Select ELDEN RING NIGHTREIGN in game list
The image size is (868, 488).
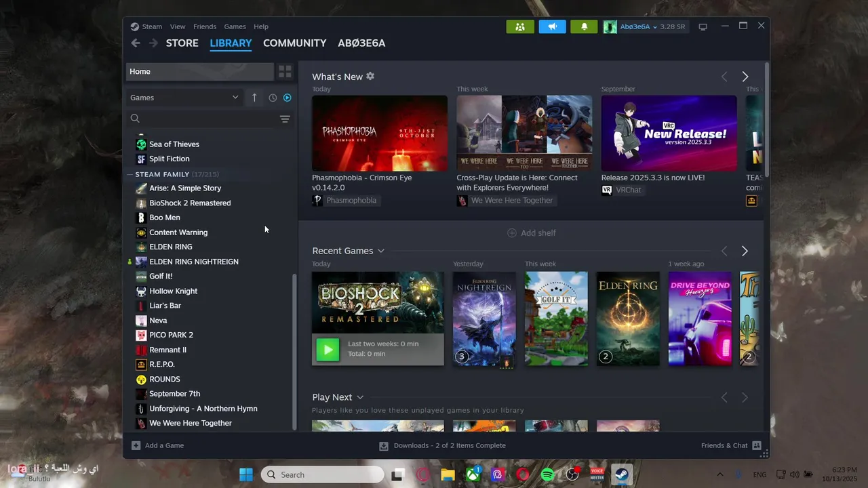click(194, 262)
